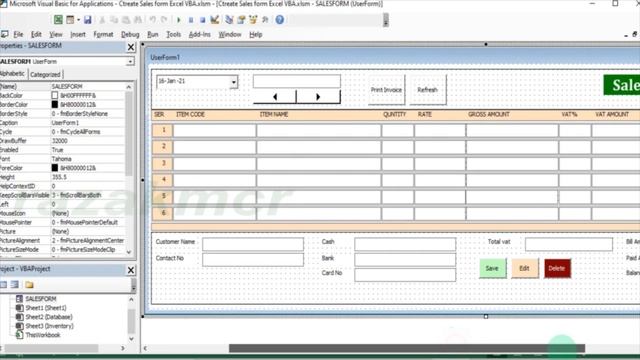The width and height of the screenshot is (640, 360).
Task: Click the Reset (stop) toolbar icon
Action: [x=202, y=20]
